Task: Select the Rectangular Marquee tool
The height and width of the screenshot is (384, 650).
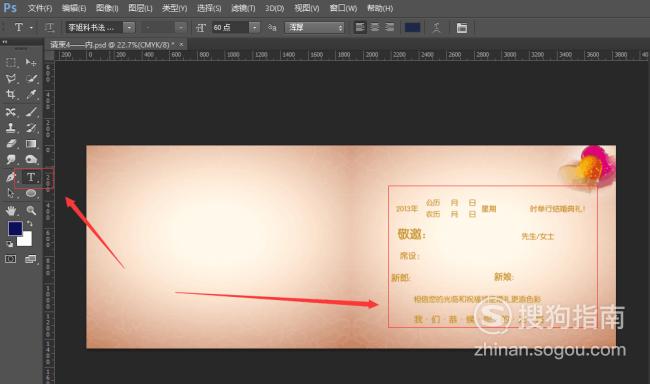Action: (x=11, y=63)
